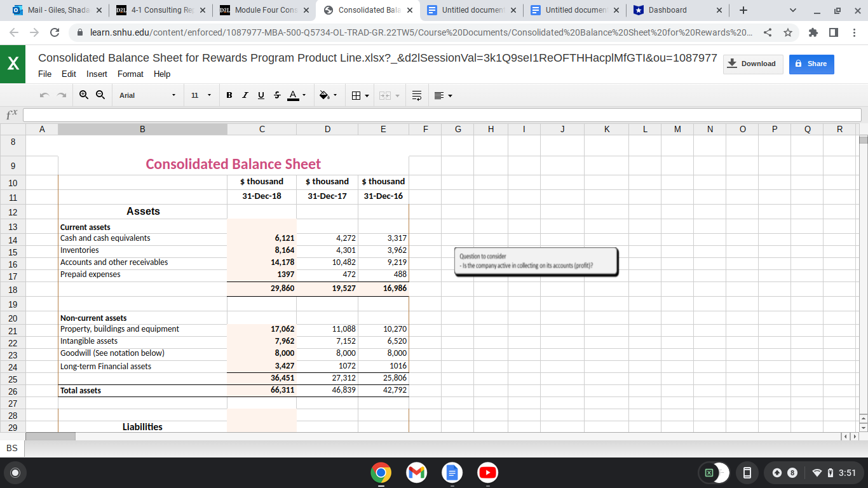The width and height of the screenshot is (868, 488).
Task: Open the extensions puzzle icon
Action: pyautogui.click(x=814, y=32)
